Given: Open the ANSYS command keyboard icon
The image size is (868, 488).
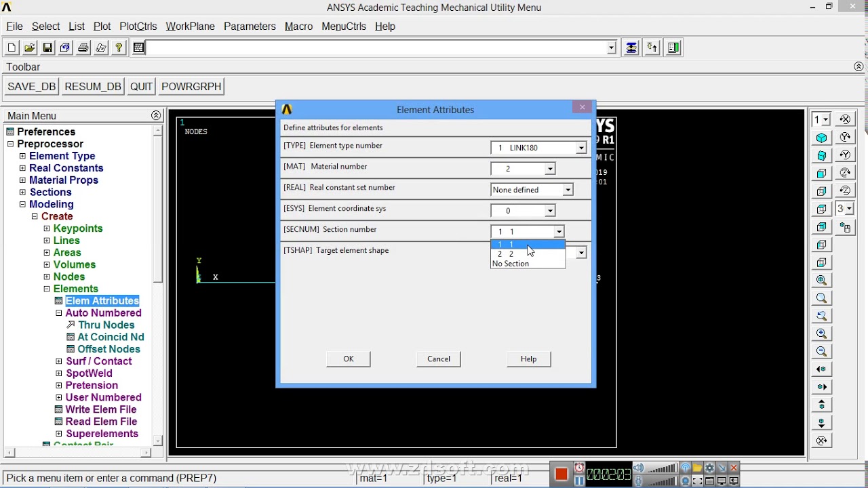Looking at the screenshot, I should coord(138,47).
